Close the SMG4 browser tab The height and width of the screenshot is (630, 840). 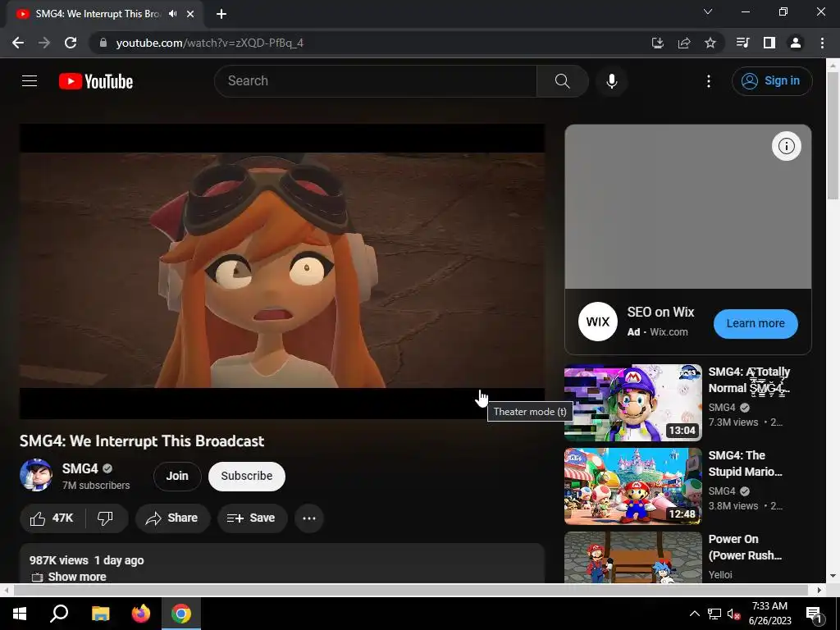(190, 14)
